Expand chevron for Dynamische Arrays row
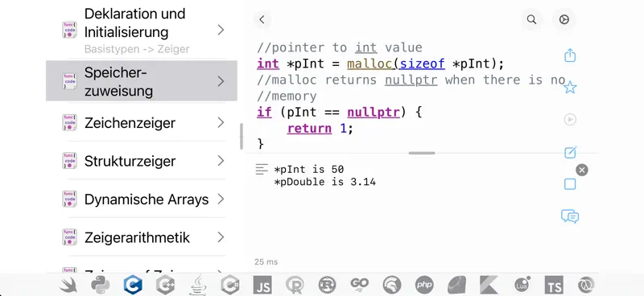Viewport: 644px width, 296px height. (x=221, y=199)
